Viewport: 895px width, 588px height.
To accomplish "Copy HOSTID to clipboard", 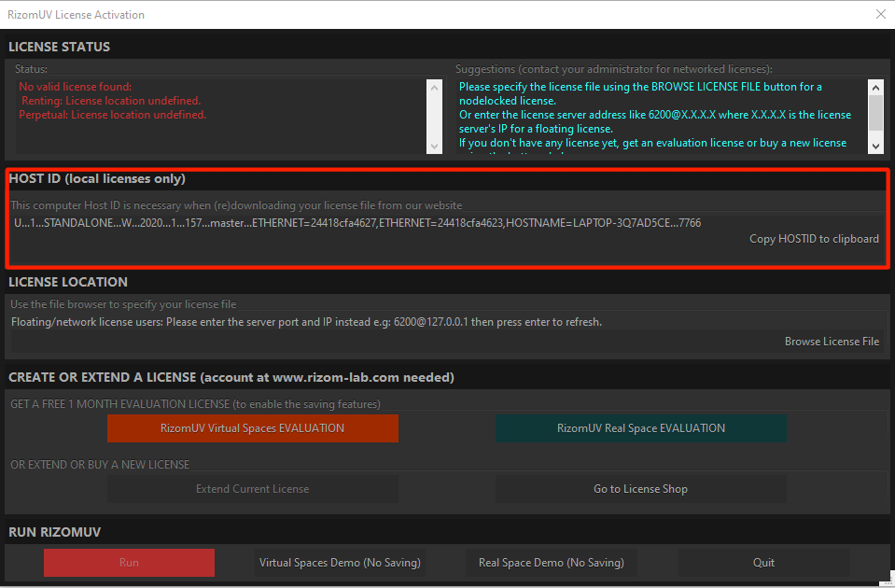I will 814,239.
